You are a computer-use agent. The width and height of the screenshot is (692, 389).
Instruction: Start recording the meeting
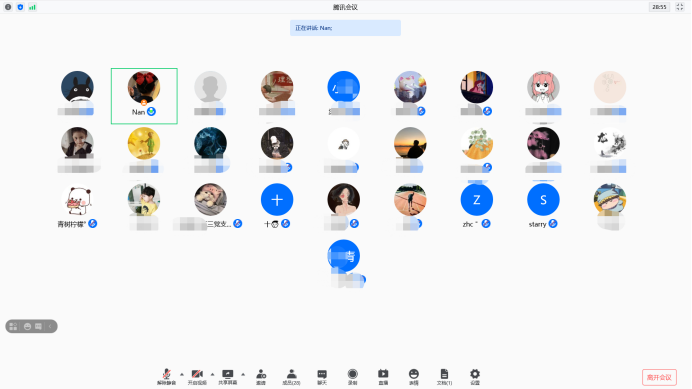click(x=352, y=377)
